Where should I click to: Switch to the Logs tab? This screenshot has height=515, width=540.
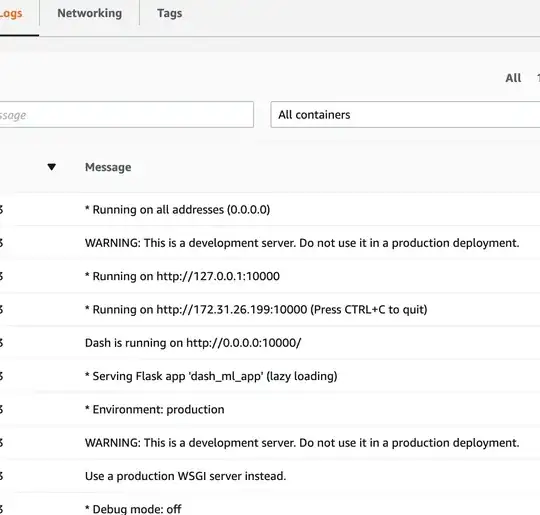click(12, 13)
